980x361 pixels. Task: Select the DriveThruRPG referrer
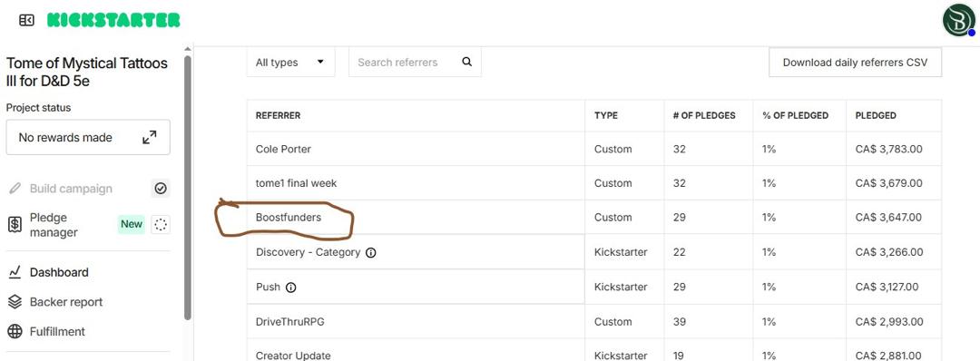coord(290,322)
